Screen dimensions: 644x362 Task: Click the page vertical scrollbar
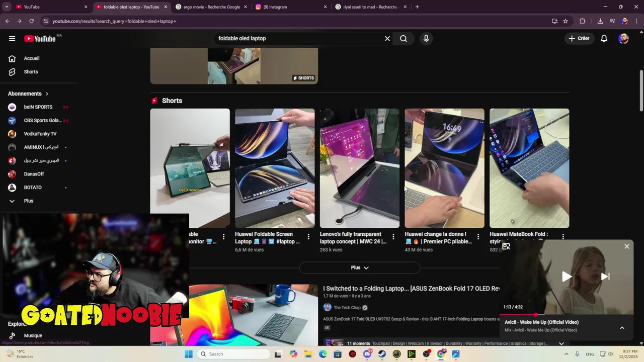pos(641,90)
